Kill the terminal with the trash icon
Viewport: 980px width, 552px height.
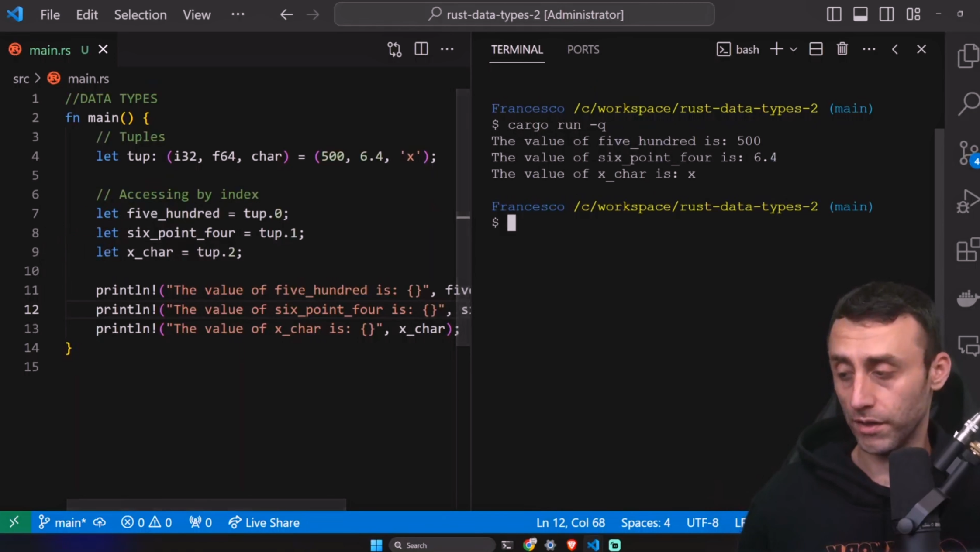[x=842, y=49]
